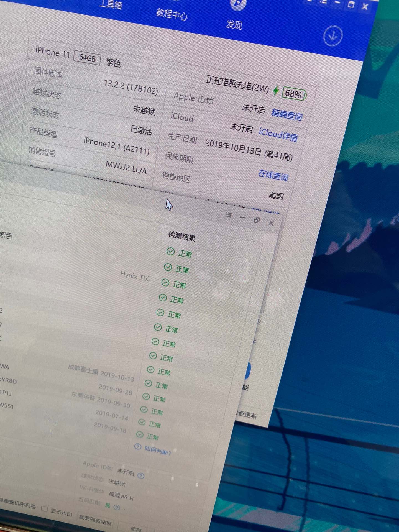Select 东莞华普 2019-09-30 entry

click(x=101, y=400)
